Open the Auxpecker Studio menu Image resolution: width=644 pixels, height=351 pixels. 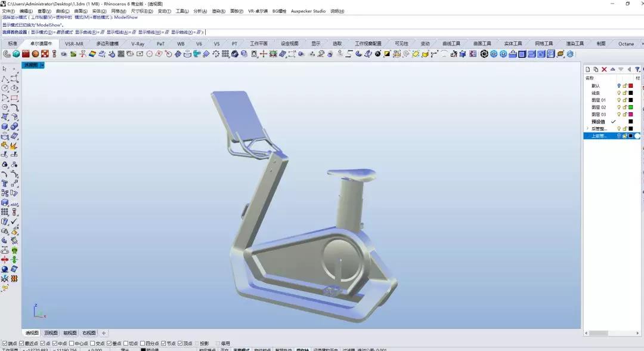tap(308, 11)
